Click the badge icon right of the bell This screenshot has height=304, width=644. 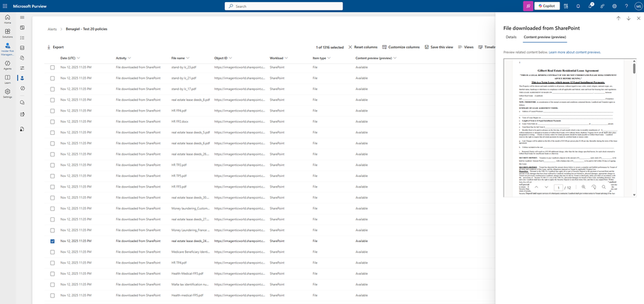pyautogui.click(x=591, y=6)
